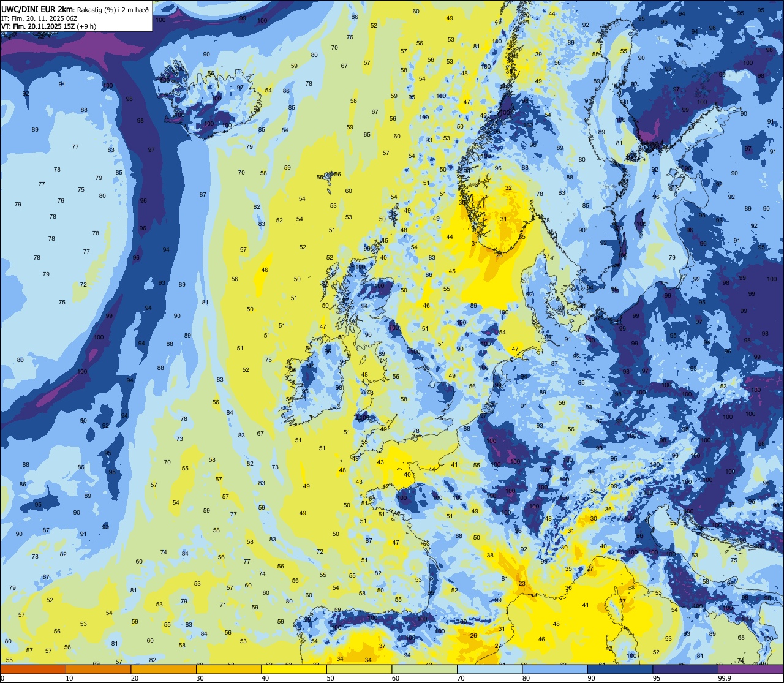The width and height of the screenshot is (784, 683).
Task: Click the legend scale tick label '80'
Action: (526, 678)
